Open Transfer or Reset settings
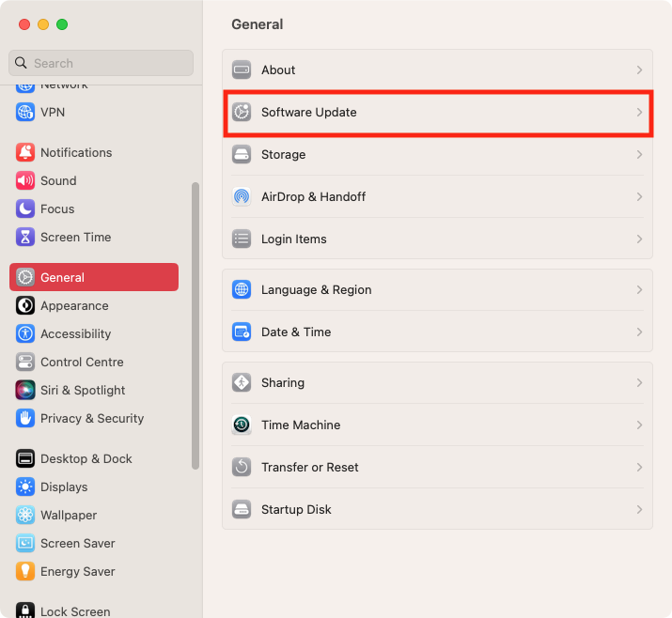672x618 pixels. coord(437,467)
